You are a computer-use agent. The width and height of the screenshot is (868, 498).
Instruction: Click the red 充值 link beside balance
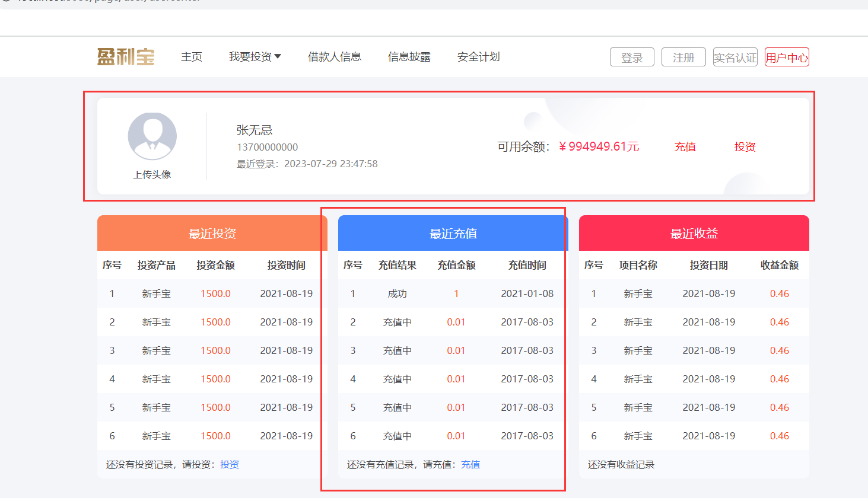[685, 147]
